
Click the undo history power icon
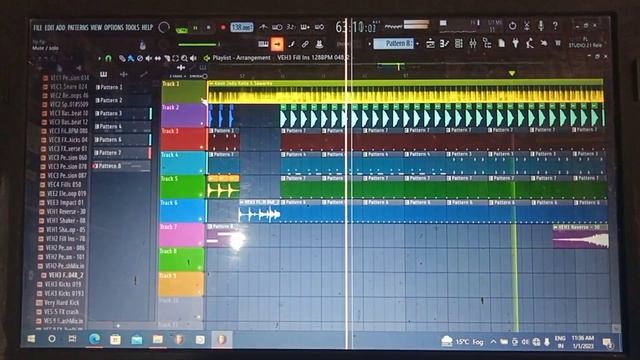pos(512,26)
